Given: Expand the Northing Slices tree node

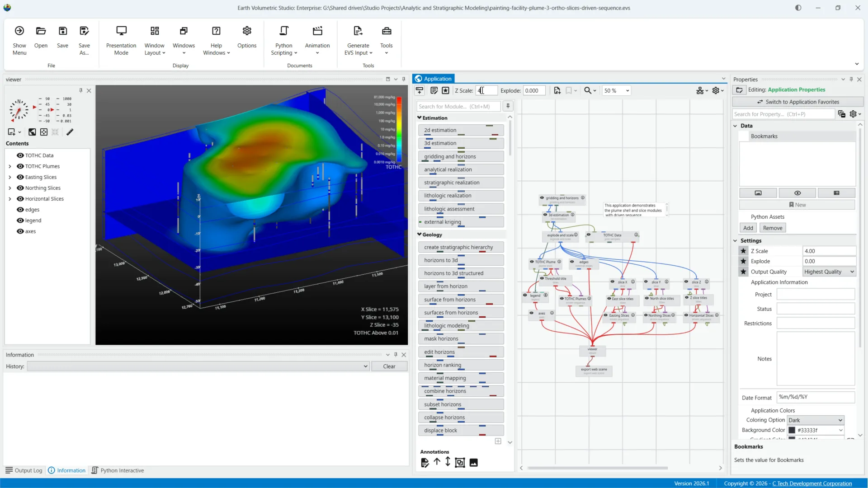Looking at the screenshot, I should point(10,188).
